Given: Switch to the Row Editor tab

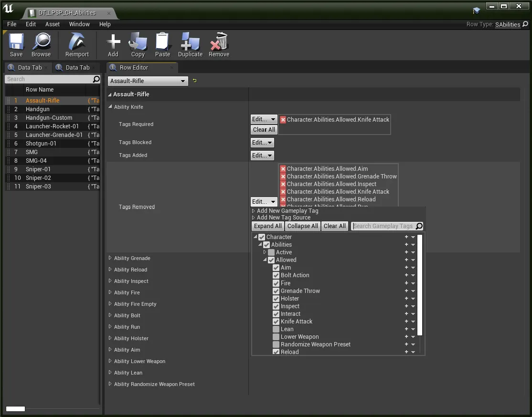Looking at the screenshot, I should pos(134,68).
